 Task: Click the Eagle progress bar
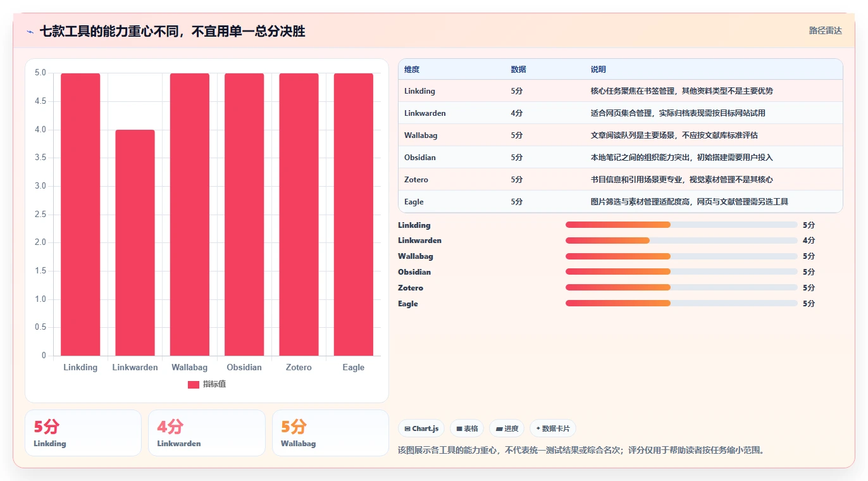681,303
